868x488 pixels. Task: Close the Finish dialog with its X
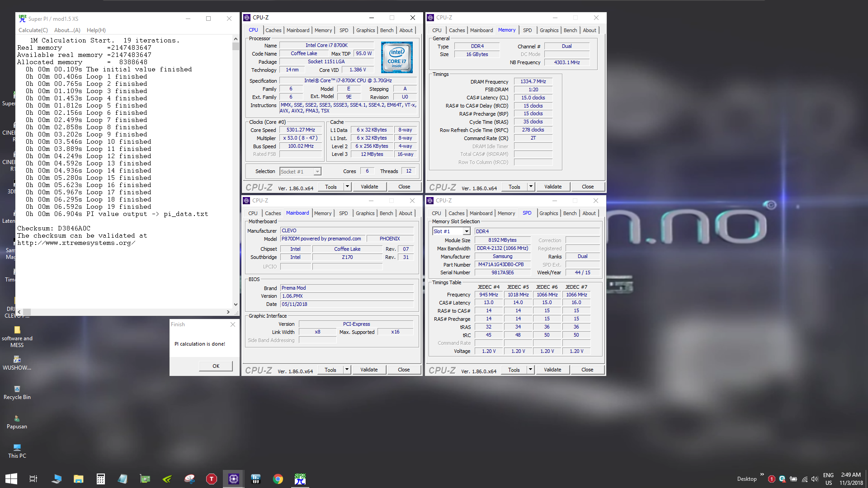(x=232, y=324)
